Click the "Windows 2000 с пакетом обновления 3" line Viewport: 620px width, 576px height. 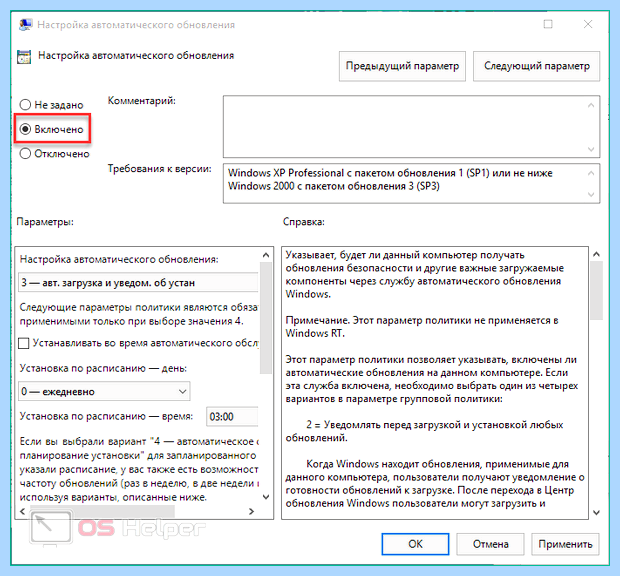tap(334, 186)
